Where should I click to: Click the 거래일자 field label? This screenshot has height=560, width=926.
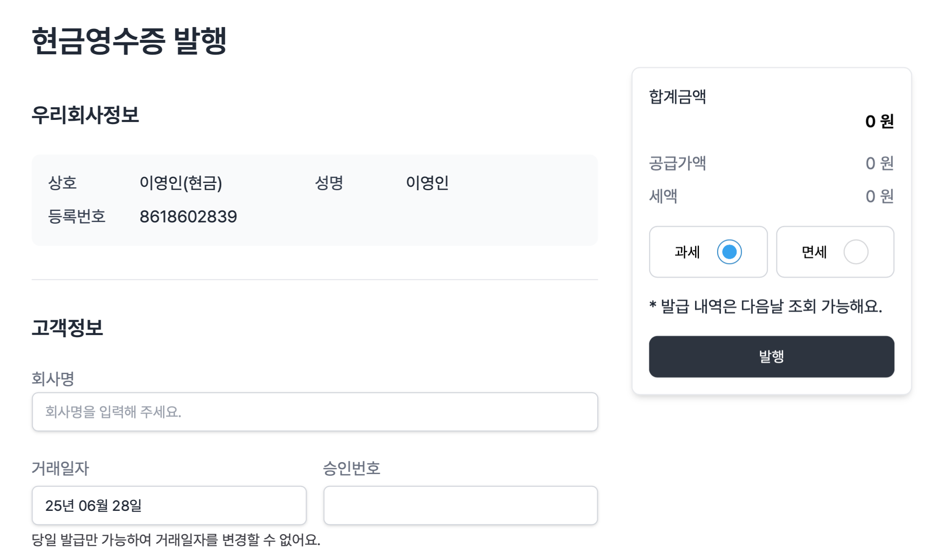(60, 468)
